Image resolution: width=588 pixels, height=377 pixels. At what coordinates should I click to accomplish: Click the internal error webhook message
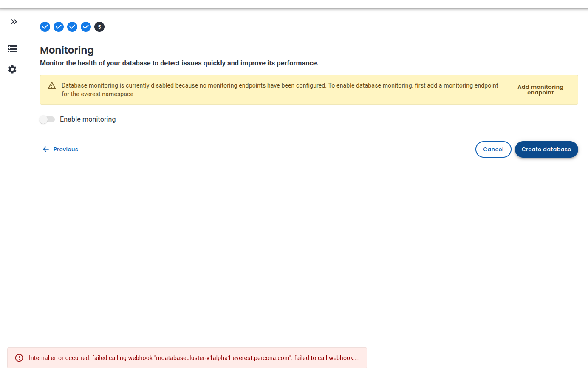[194, 358]
